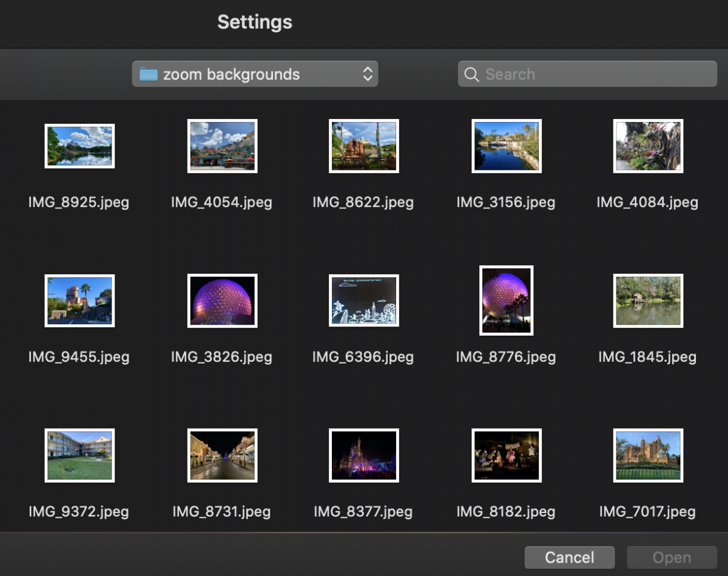
Task: Click the Cancel button
Action: (569, 557)
